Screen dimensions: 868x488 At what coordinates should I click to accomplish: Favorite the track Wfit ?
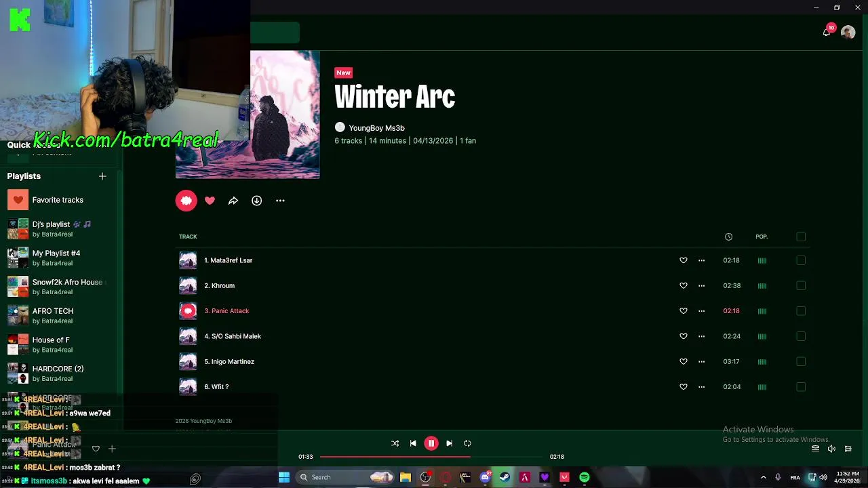pos(684,387)
